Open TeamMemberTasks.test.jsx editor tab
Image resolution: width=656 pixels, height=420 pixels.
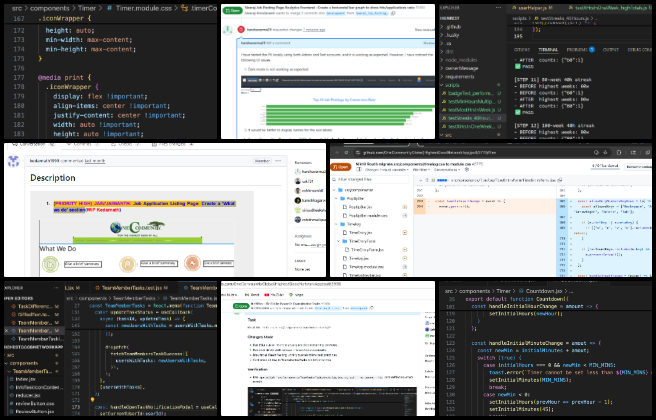(131, 288)
